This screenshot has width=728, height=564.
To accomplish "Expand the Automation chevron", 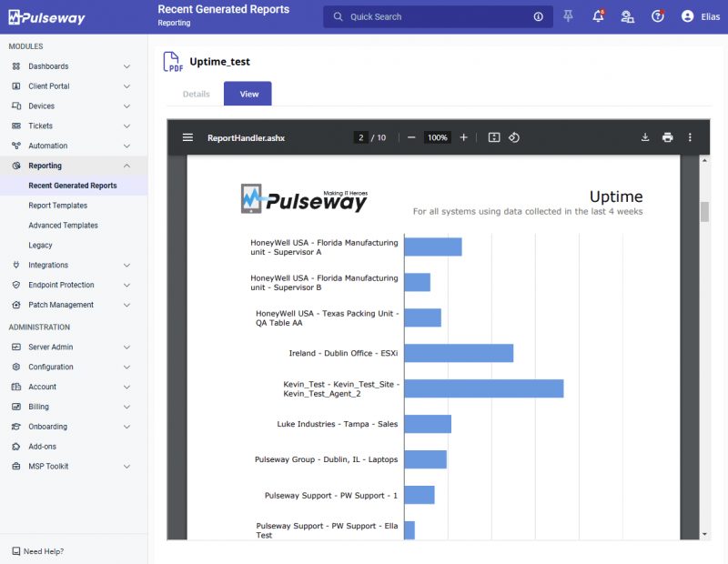I will coord(126,146).
